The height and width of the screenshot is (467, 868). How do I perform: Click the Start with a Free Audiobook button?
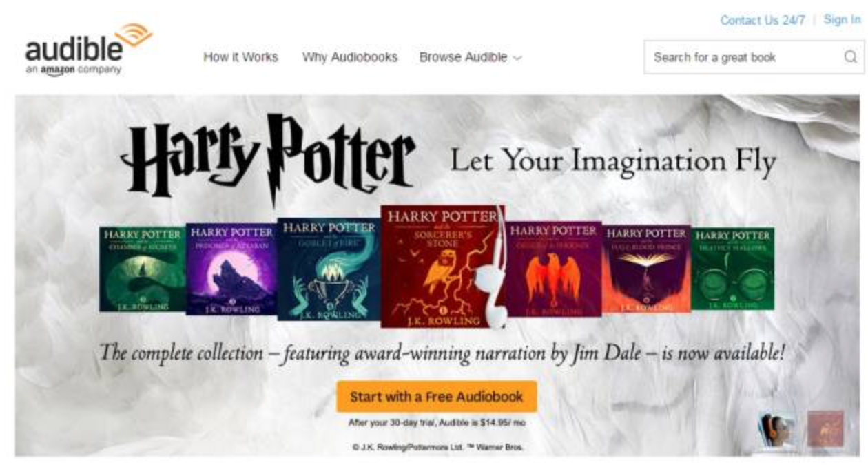click(x=436, y=397)
